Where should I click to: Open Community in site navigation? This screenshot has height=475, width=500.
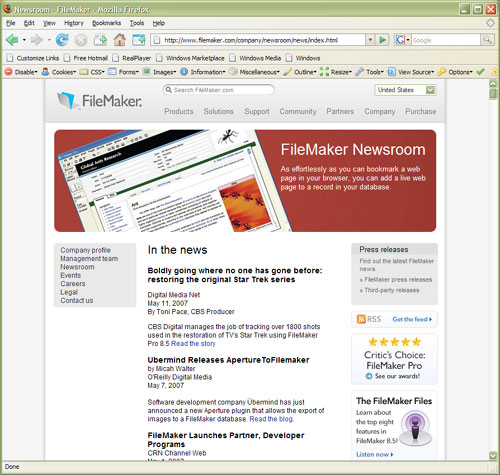298,111
